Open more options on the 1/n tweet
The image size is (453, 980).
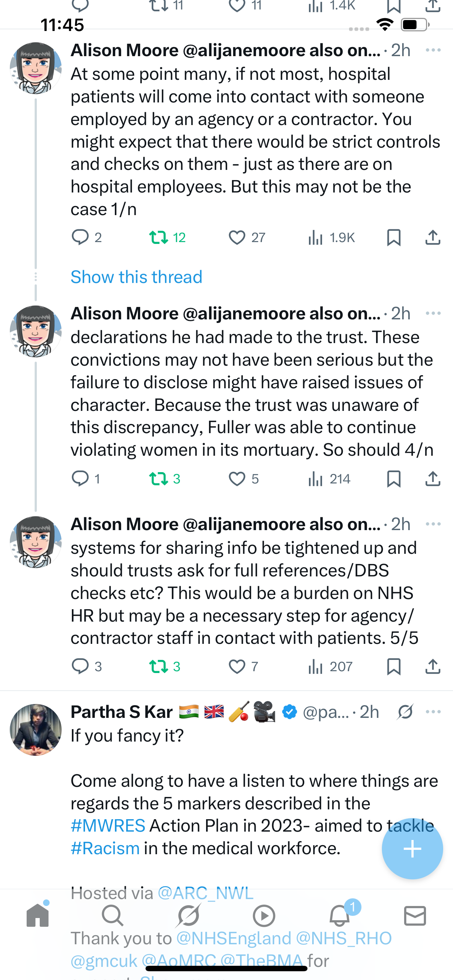tap(433, 50)
